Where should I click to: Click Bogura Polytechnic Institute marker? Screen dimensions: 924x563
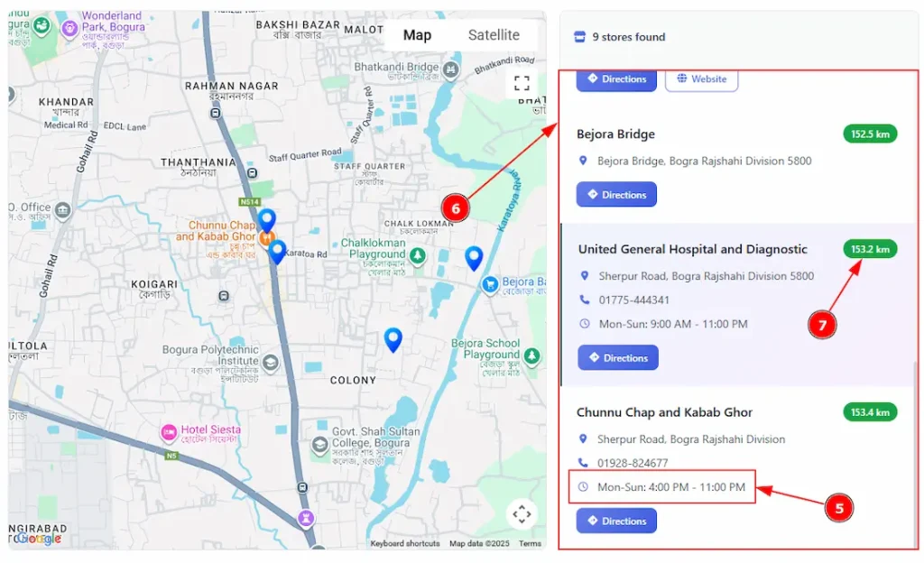pos(271,363)
